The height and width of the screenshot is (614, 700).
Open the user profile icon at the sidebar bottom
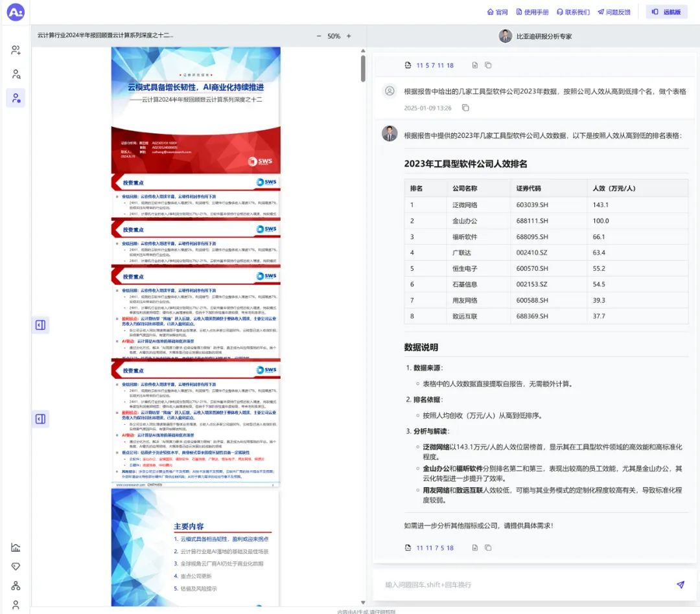pos(16,605)
